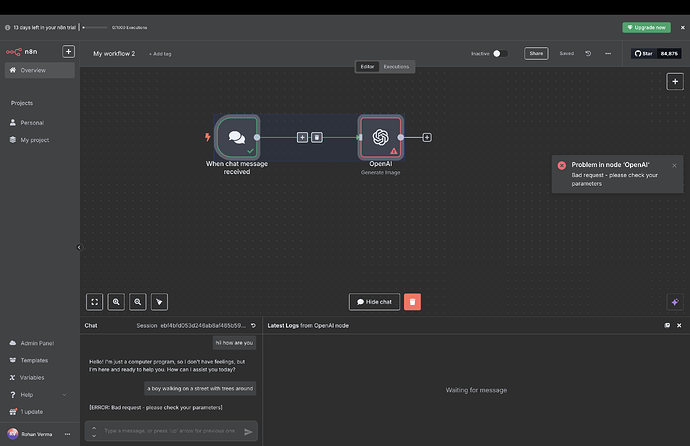Select the OpenAI node
This screenshot has width=690, height=446.
pos(381,137)
